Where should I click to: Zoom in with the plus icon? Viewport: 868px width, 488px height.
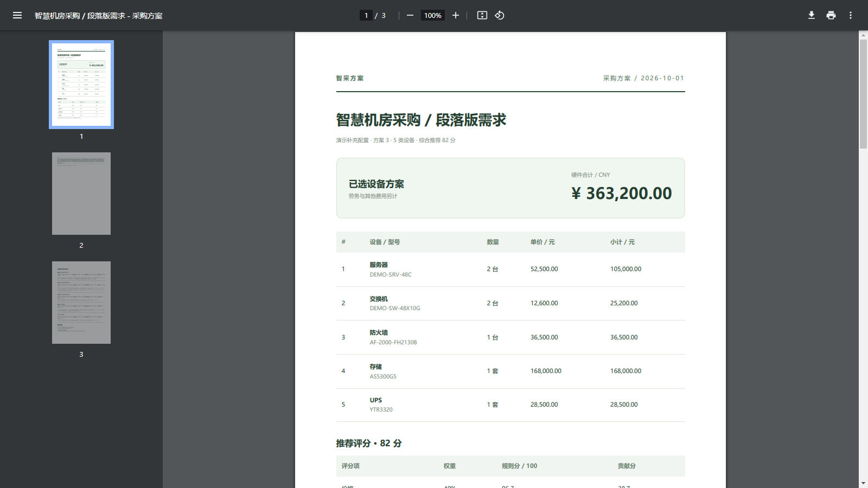[456, 15]
